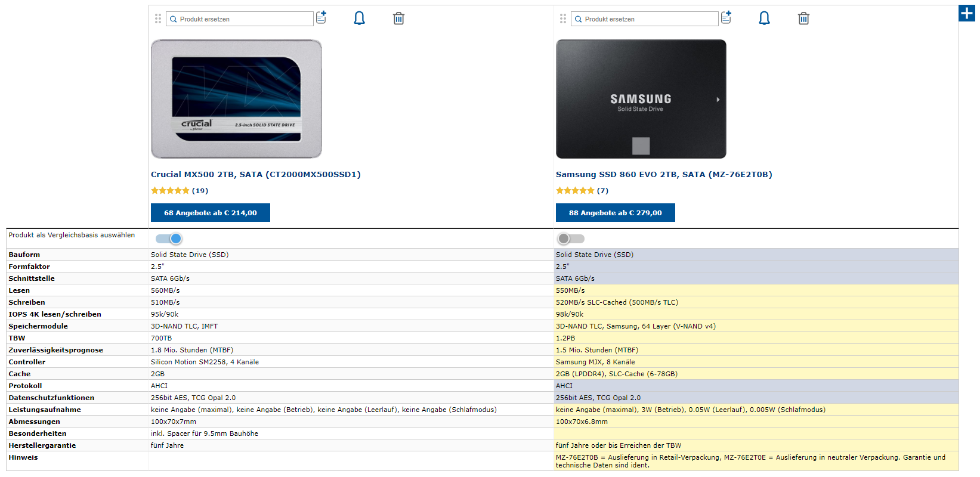Open Crucial MX500 product image

(236, 99)
